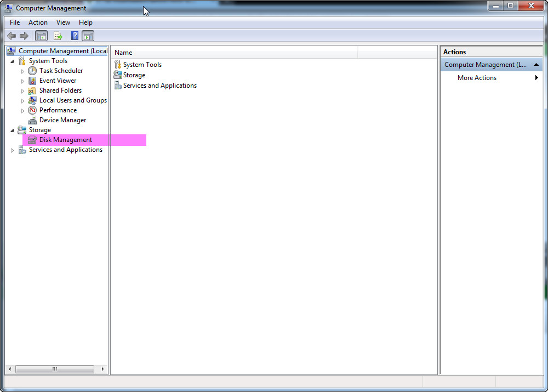Image resolution: width=548 pixels, height=392 pixels.
Task: Click the Device Manager icon in tree
Action: [x=32, y=120]
